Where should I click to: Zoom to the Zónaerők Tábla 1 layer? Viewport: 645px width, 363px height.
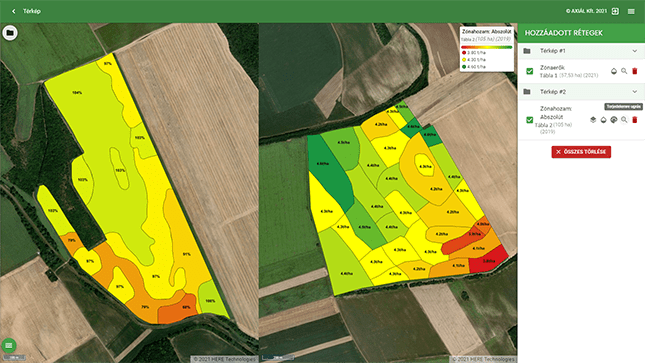(x=624, y=71)
